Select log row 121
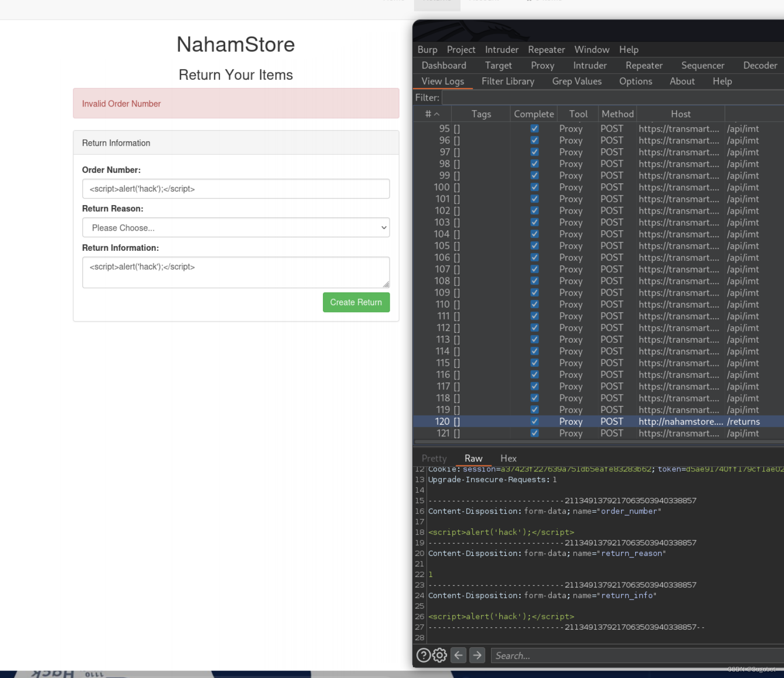Screen dimensions: 784x678 coord(598,433)
